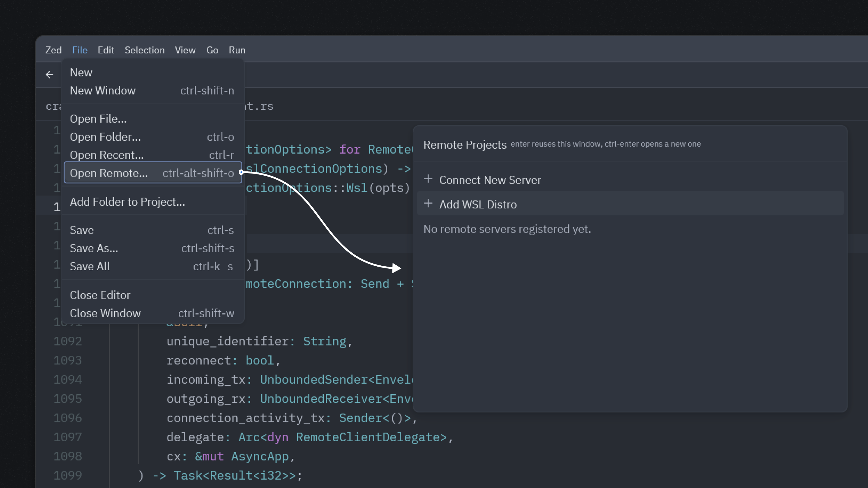Choose Open Folder from the menu
Image resolution: width=868 pixels, height=488 pixels.
[105, 137]
